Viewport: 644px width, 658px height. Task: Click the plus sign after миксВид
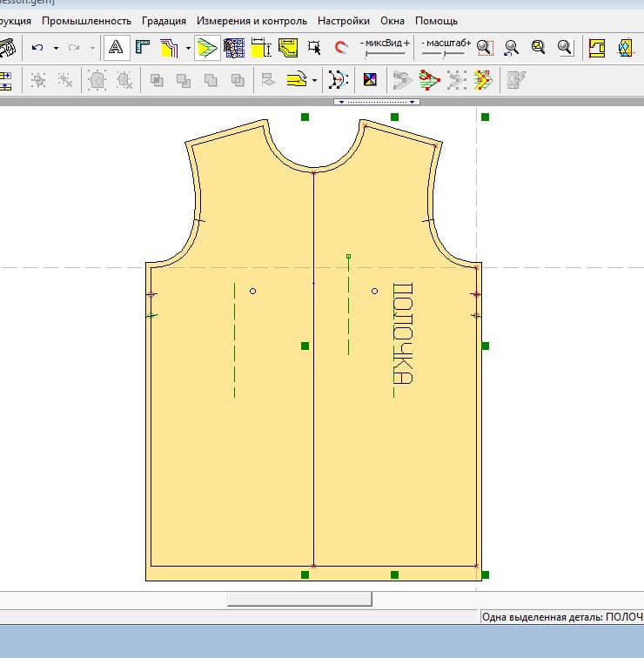(406, 43)
